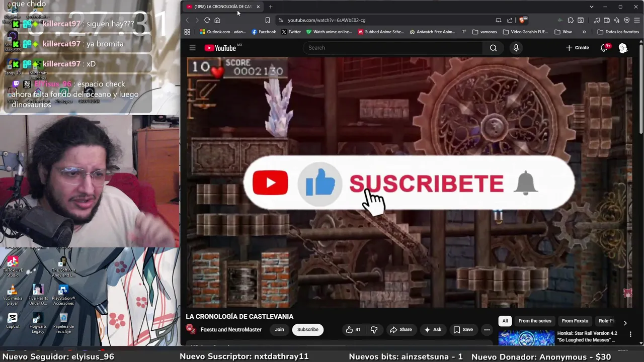Open YouTube notifications bell
Image resolution: width=644 pixels, height=362 pixels.
604,48
